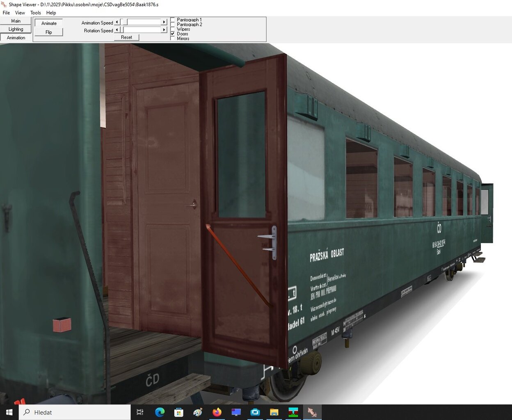Viewport: 512px width, 420px height.
Task: Click the Task View taskbar icon
Action: (x=140, y=412)
